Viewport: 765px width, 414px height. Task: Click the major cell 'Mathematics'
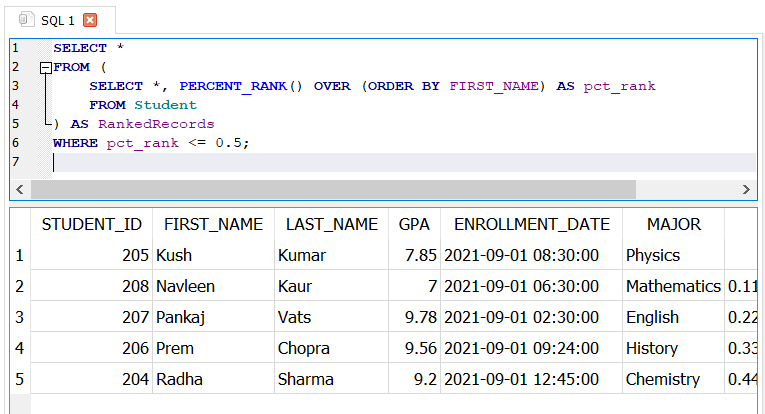[x=674, y=286]
